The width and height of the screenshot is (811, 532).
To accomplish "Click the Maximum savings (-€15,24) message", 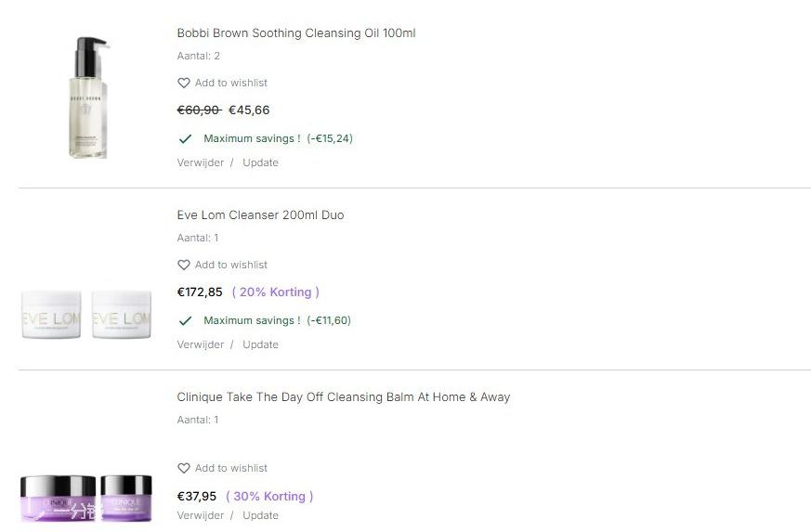I will coord(278,138).
